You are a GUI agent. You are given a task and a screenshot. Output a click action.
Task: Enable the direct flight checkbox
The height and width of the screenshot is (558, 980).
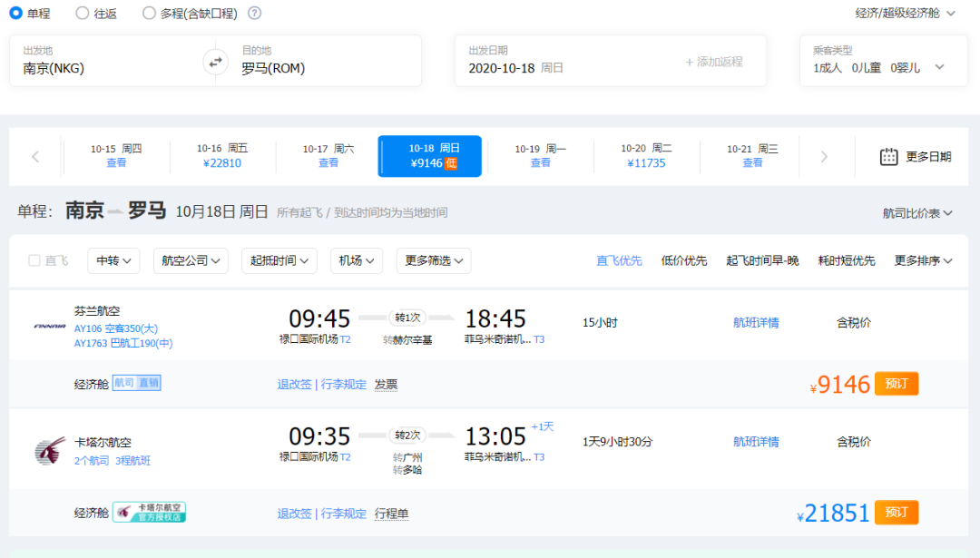coord(34,260)
